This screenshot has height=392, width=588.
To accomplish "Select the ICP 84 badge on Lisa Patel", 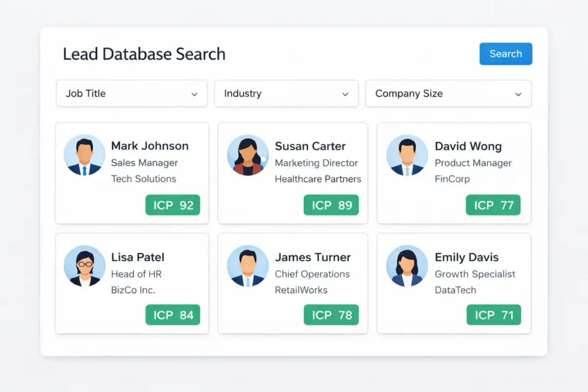I will 172,315.
